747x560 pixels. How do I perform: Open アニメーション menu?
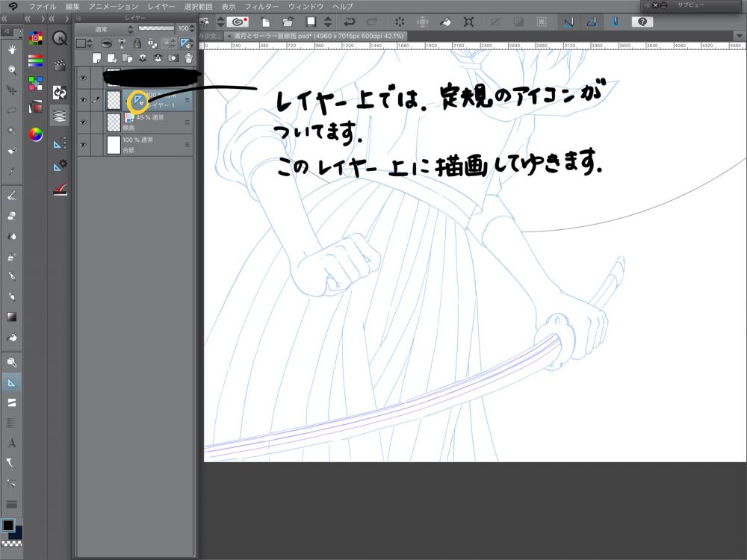113,6
